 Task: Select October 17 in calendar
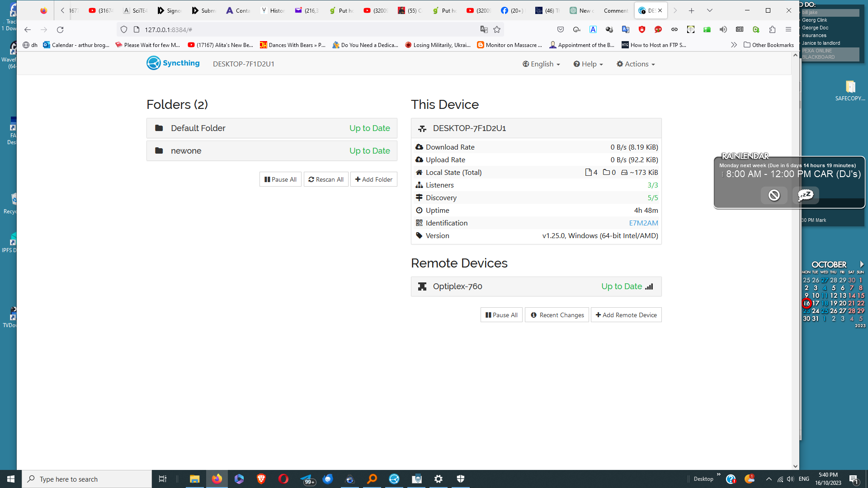pyautogui.click(x=816, y=303)
